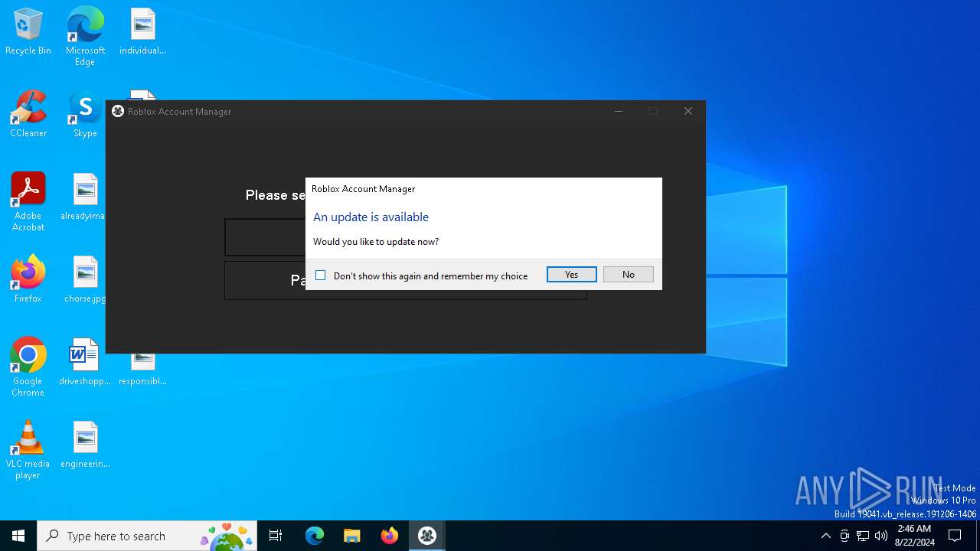
Task: Click the taskbar search box
Action: click(147, 536)
